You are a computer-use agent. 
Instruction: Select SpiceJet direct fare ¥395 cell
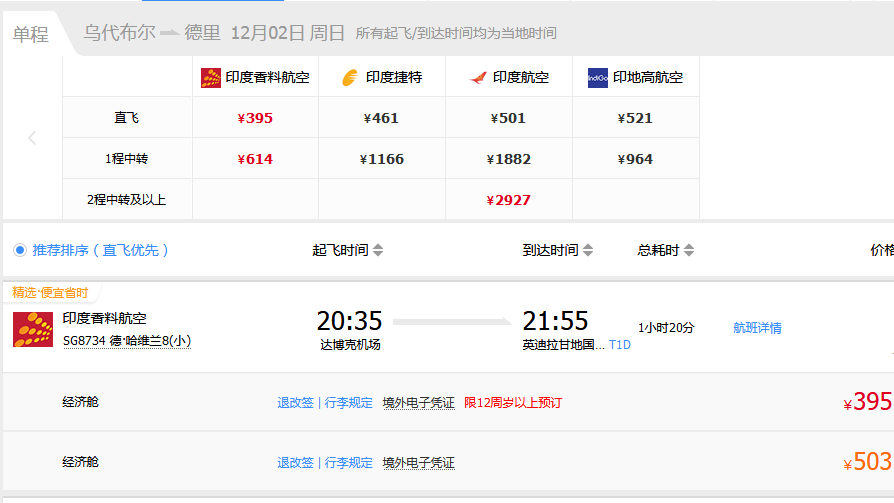[x=255, y=118]
